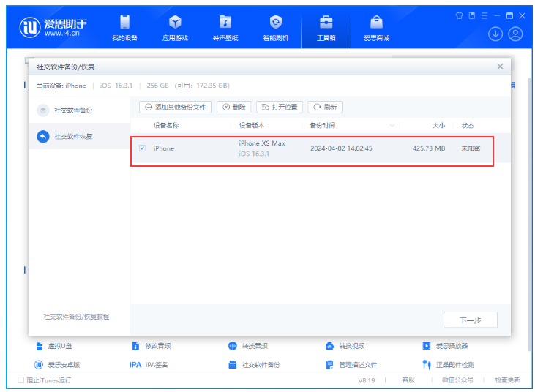The width and height of the screenshot is (535, 392).
Task: Click the 未加密 status cell
Action: [471, 148]
